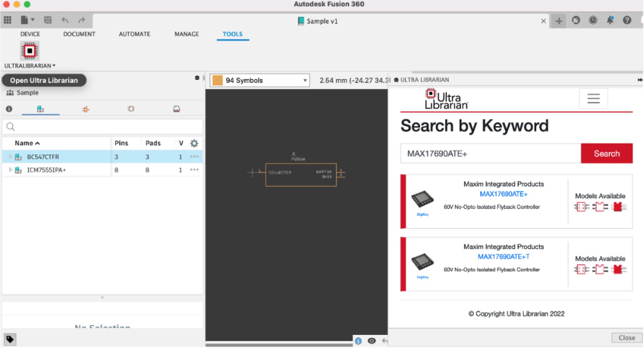This screenshot has width=644, height=348.
Task: Click the blue info icon below canvas
Action: 358,341
